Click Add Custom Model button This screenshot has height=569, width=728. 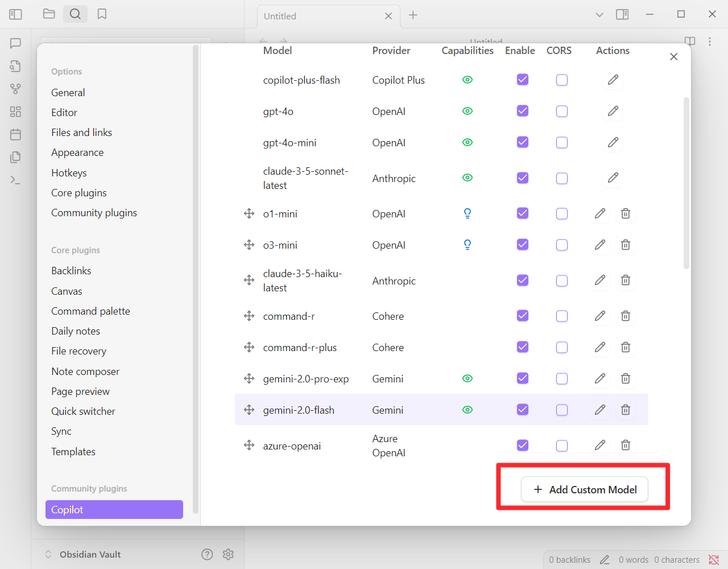click(585, 489)
